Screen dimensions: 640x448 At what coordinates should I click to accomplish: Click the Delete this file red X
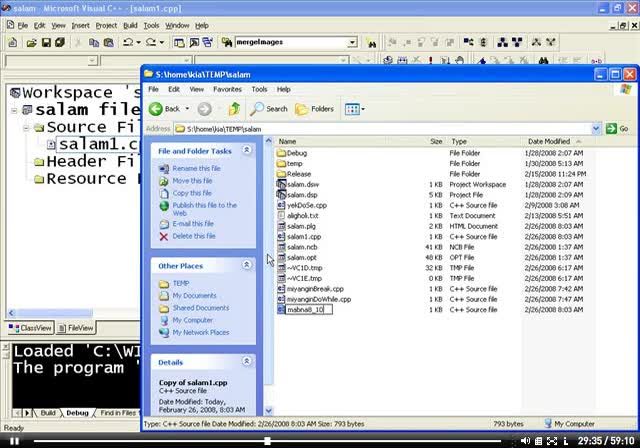164,236
